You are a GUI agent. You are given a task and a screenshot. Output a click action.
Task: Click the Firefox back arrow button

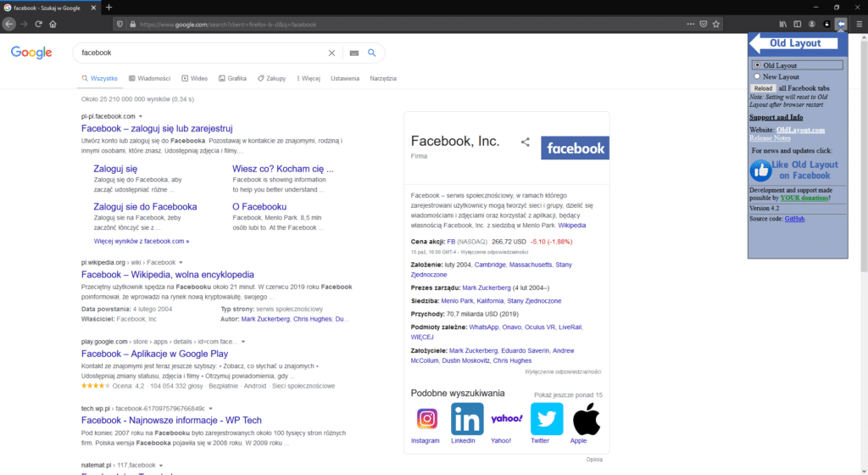click(8, 24)
